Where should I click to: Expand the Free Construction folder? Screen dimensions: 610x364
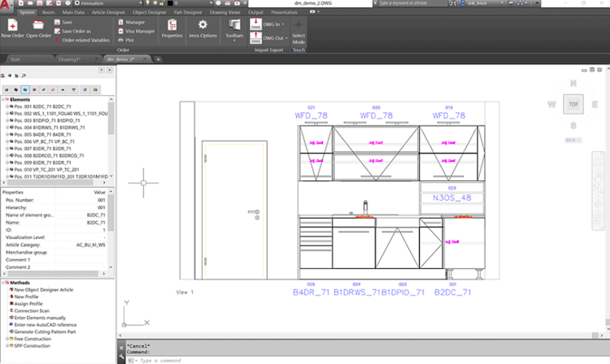coord(7,339)
